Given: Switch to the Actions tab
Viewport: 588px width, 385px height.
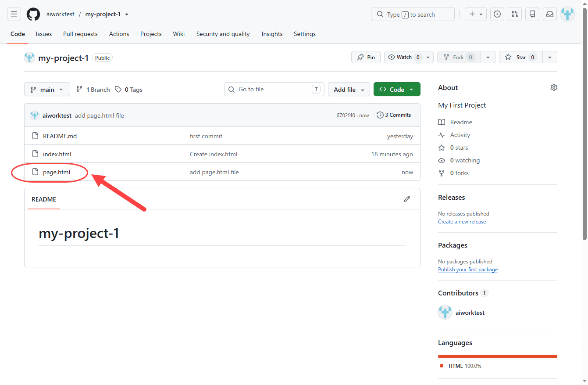Looking at the screenshot, I should pyautogui.click(x=119, y=34).
